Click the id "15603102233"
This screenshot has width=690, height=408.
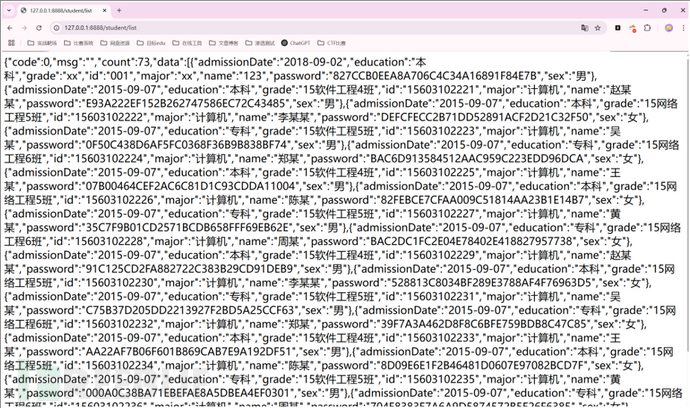[x=443, y=338]
